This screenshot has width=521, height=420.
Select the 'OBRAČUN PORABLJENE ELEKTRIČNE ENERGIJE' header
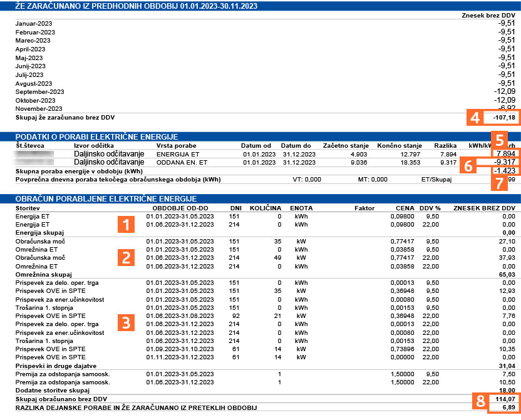click(x=106, y=198)
